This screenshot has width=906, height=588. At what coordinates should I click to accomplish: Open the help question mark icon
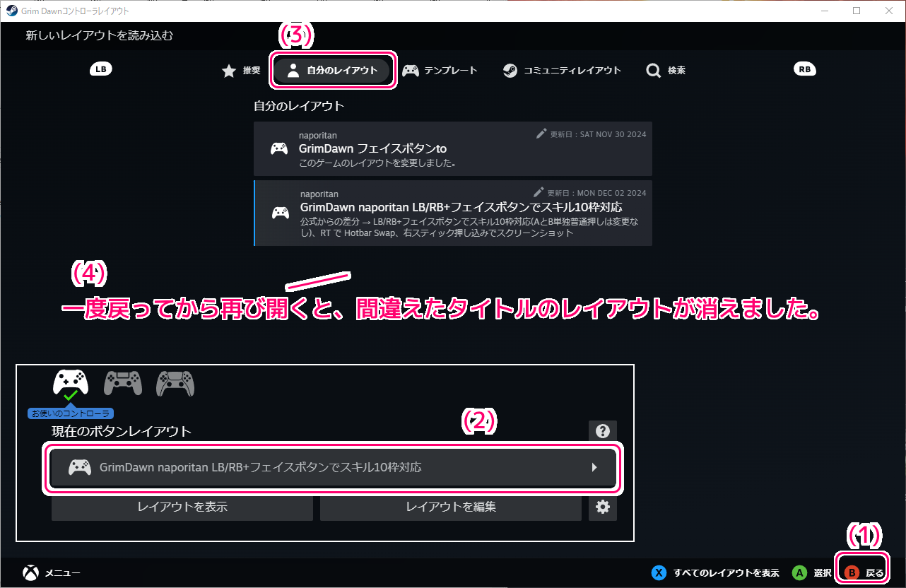603,430
